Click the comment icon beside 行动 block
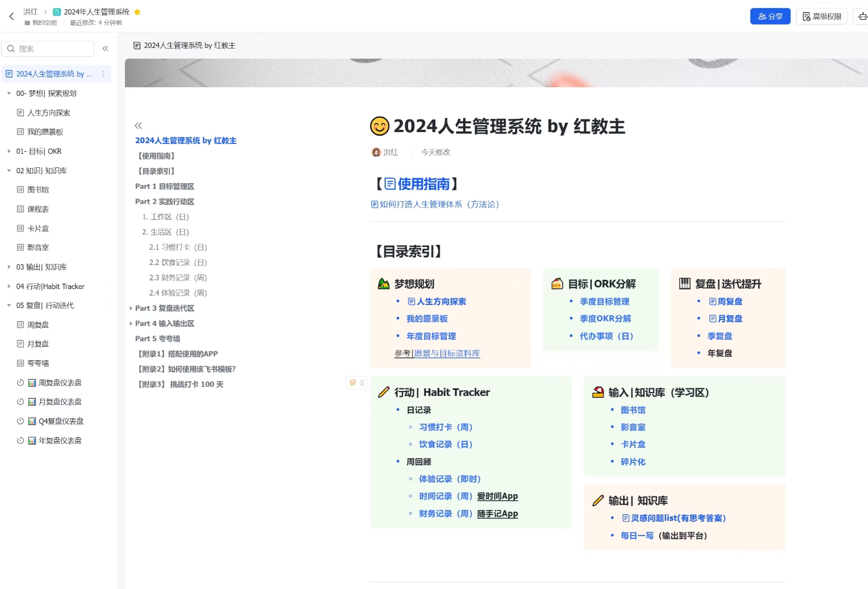This screenshot has height=589, width=868. 352,383
